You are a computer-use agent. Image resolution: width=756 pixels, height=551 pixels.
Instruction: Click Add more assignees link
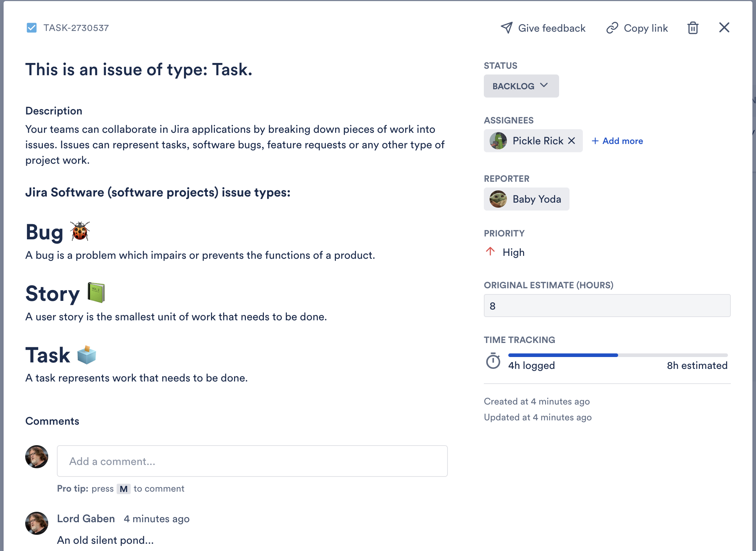[x=617, y=141]
